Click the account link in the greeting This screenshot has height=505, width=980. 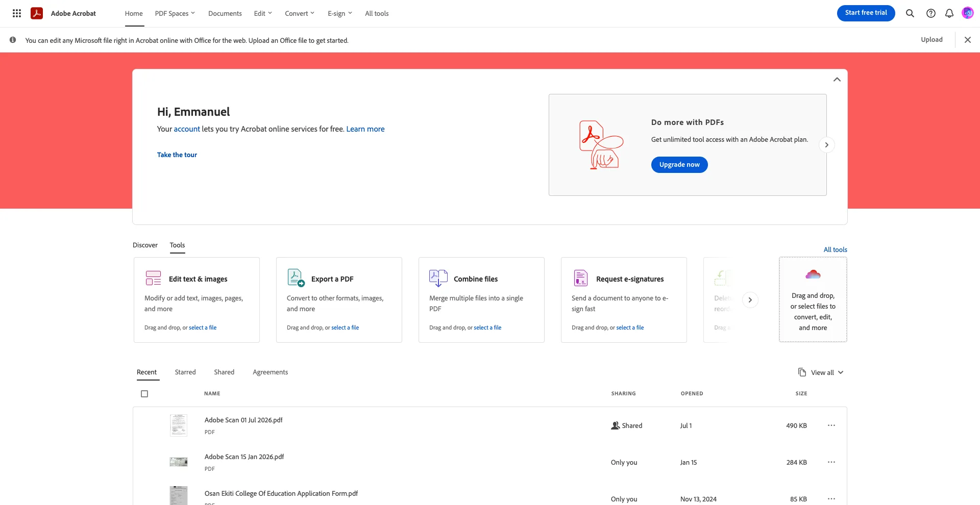187,129
